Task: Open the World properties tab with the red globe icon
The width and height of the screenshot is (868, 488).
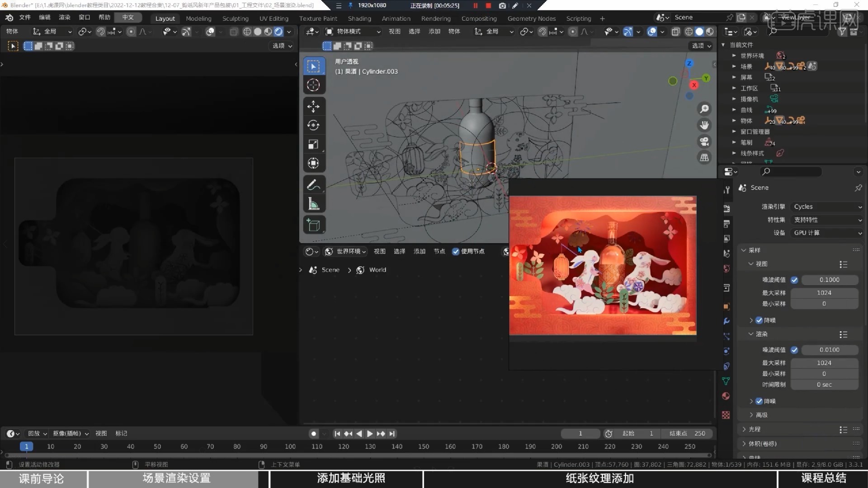Action: point(726,268)
